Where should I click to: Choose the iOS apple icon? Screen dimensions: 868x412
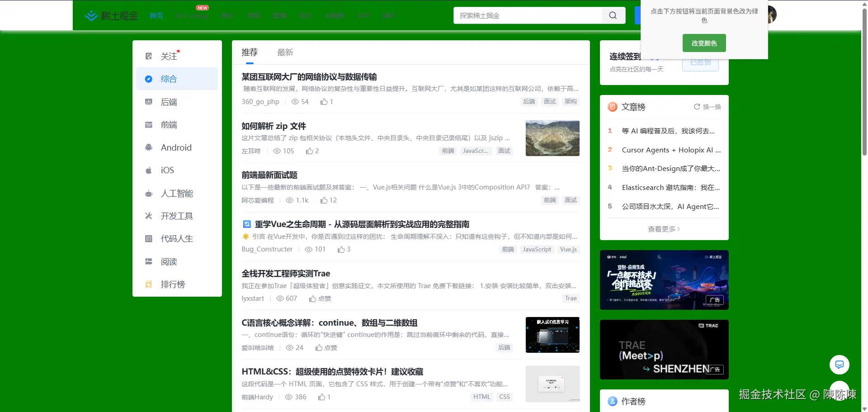tap(149, 170)
